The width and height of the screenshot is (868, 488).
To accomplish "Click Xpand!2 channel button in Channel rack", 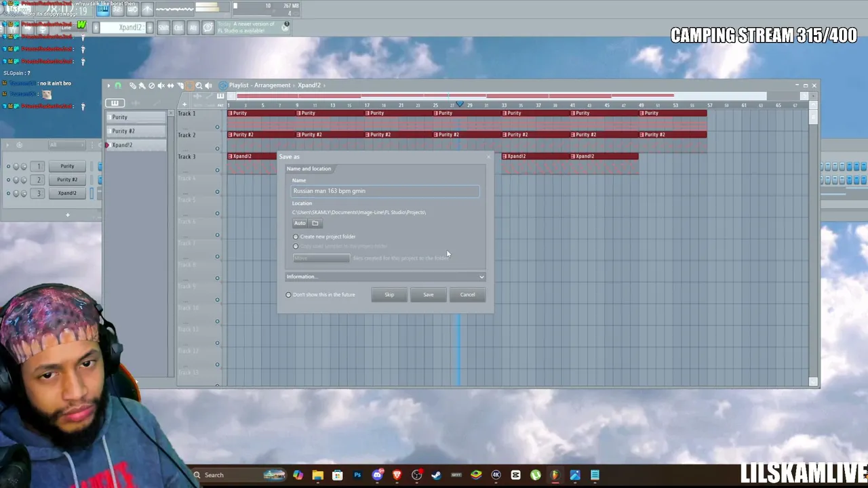I will click(x=67, y=193).
